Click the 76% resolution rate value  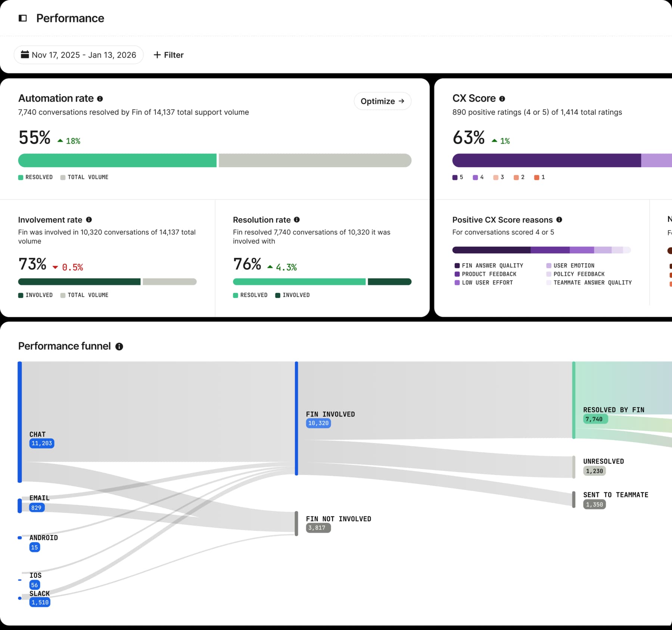247,264
